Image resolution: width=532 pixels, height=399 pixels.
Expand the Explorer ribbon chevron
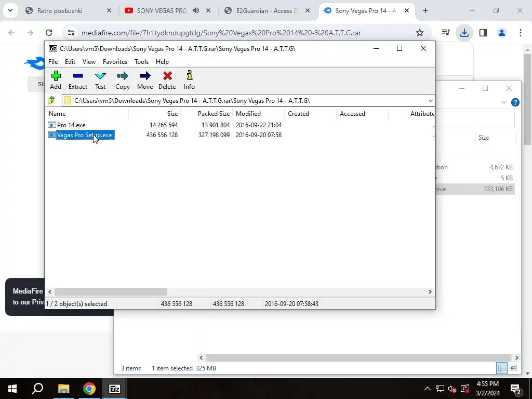504,102
